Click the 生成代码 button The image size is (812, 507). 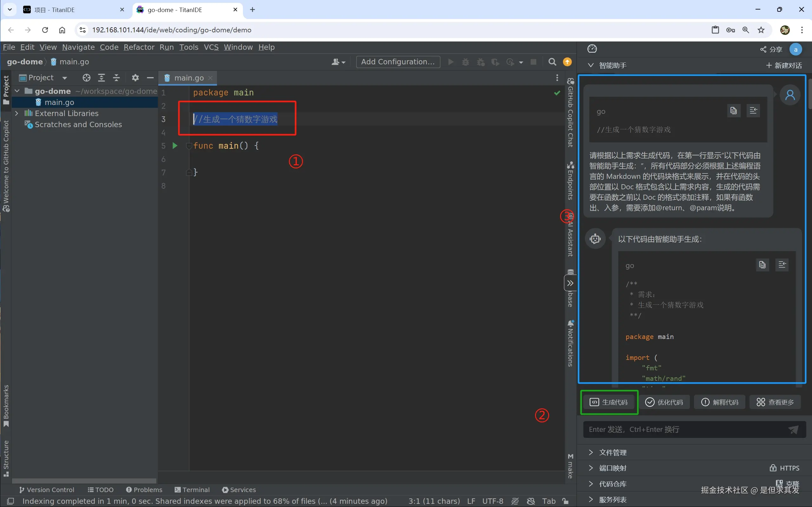pyautogui.click(x=609, y=402)
